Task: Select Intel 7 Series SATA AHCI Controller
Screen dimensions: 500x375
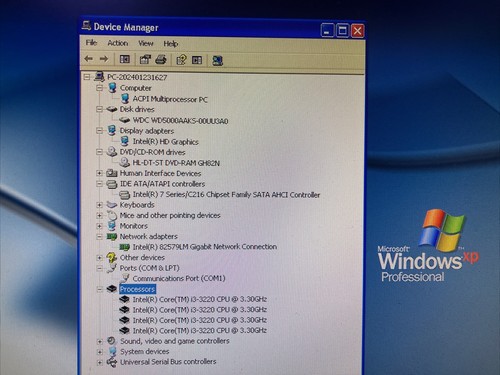Action: point(226,195)
